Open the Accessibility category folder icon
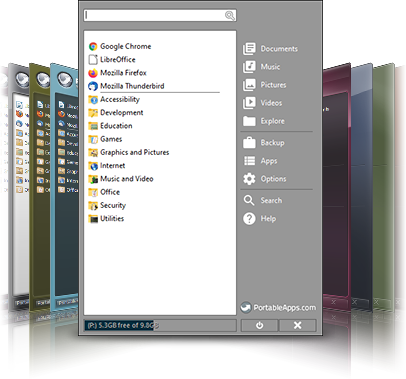The height and width of the screenshot is (379, 406). (x=93, y=99)
